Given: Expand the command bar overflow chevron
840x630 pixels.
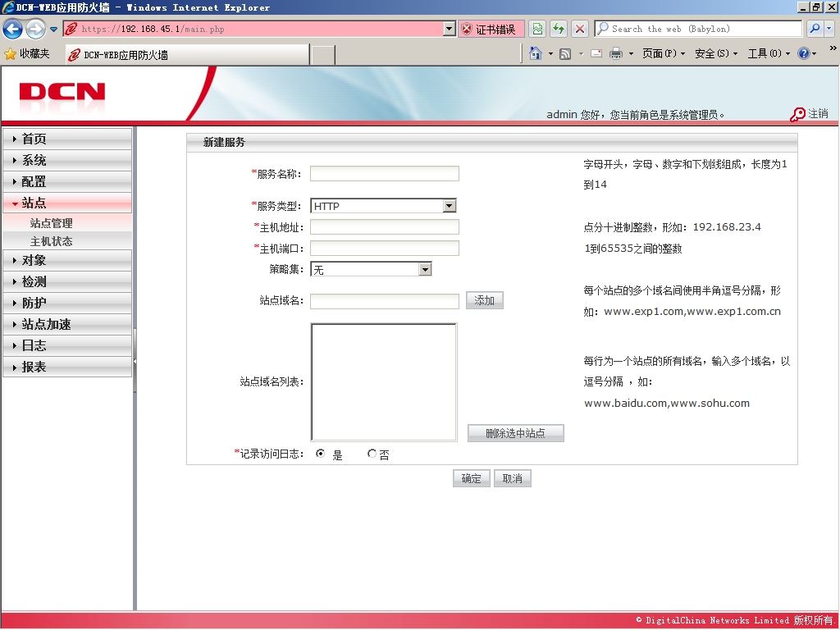Looking at the screenshot, I should pos(833,48).
